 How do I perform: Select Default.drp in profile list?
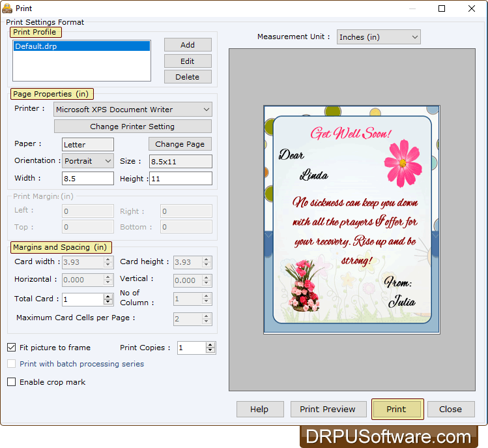tap(81, 46)
